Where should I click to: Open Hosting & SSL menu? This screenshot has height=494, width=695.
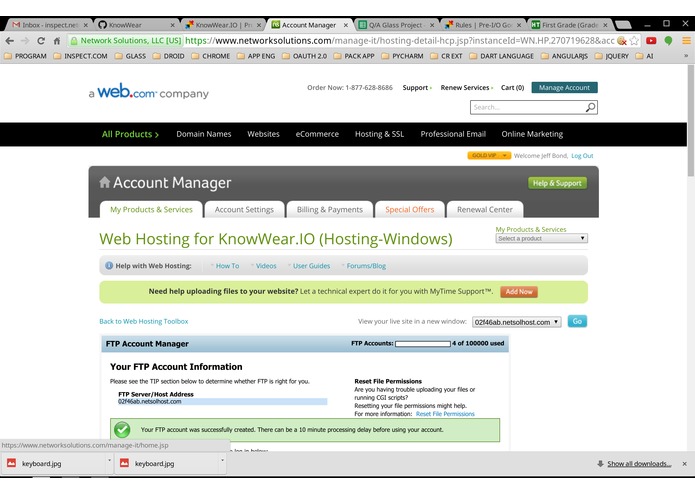point(379,134)
